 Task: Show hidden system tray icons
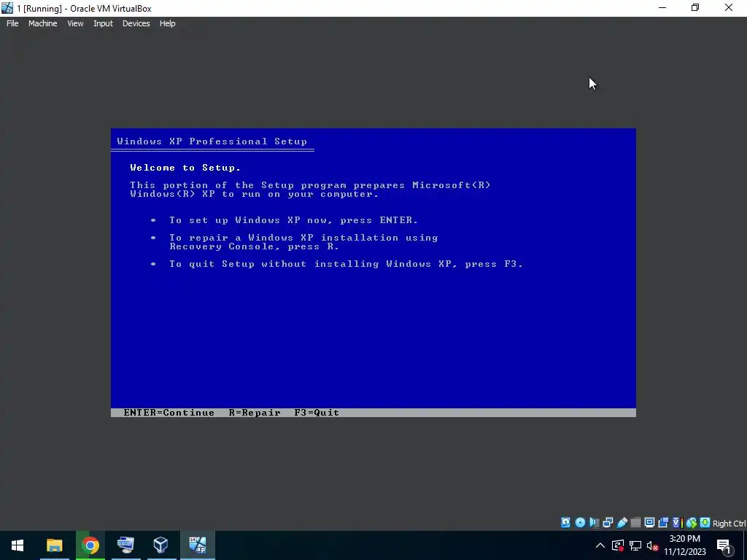point(600,545)
